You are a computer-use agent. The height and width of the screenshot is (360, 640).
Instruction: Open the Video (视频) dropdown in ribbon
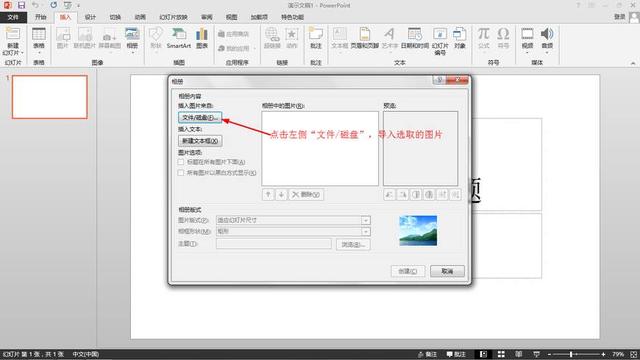[x=527, y=49]
